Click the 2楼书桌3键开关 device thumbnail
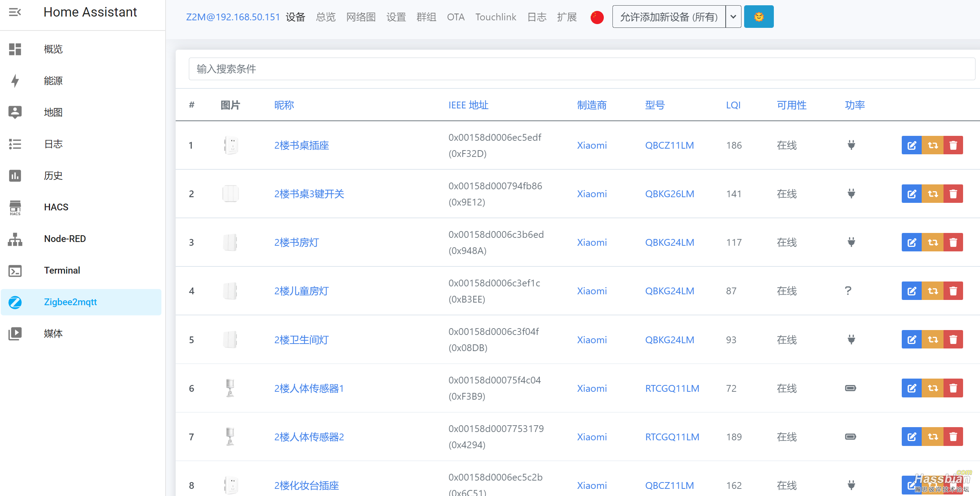 pyautogui.click(x=230, y=194)
